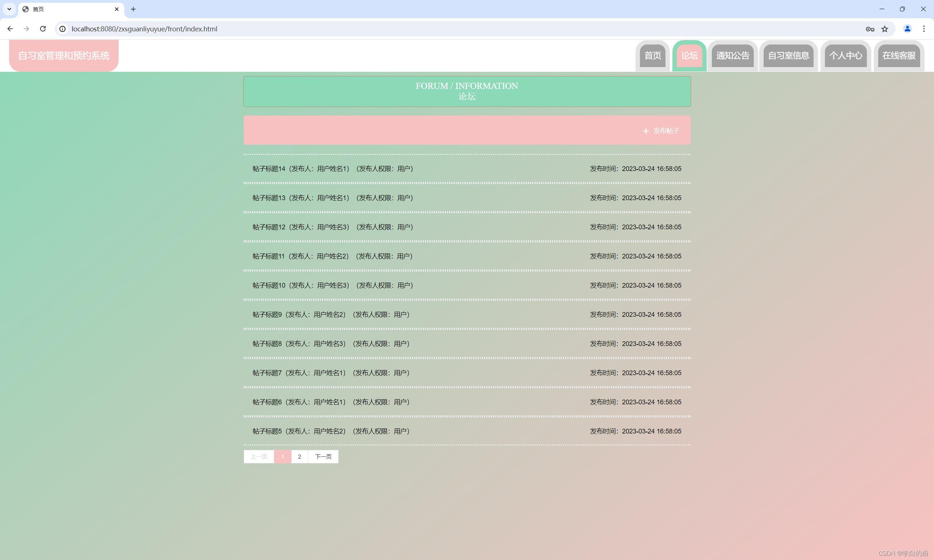Screen dimensions: 934x560
Task: Switch to 通知公告 navigation tab
Action: (x=732, y=56)
